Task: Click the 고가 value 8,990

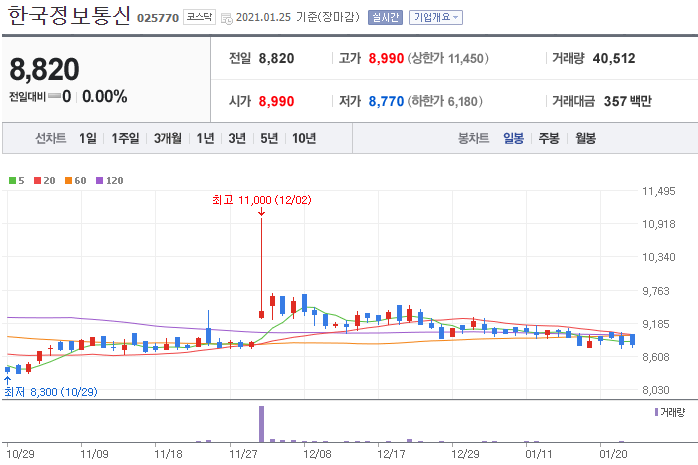Action: click(x=386, y=58)
